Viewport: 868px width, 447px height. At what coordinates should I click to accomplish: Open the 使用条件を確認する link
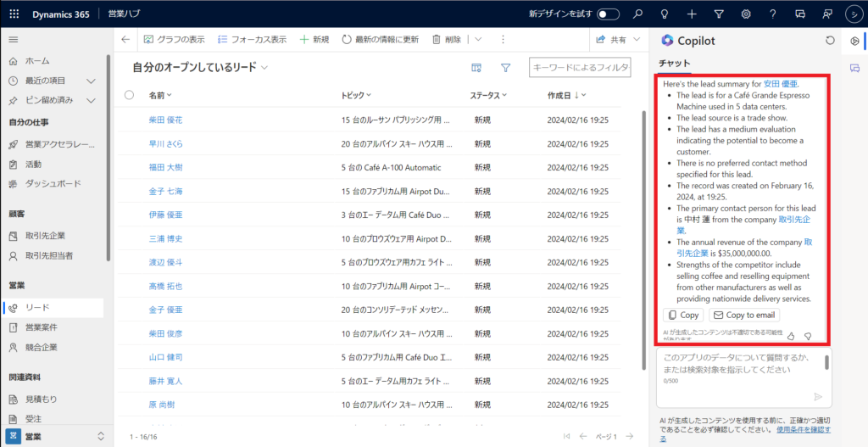805,429
